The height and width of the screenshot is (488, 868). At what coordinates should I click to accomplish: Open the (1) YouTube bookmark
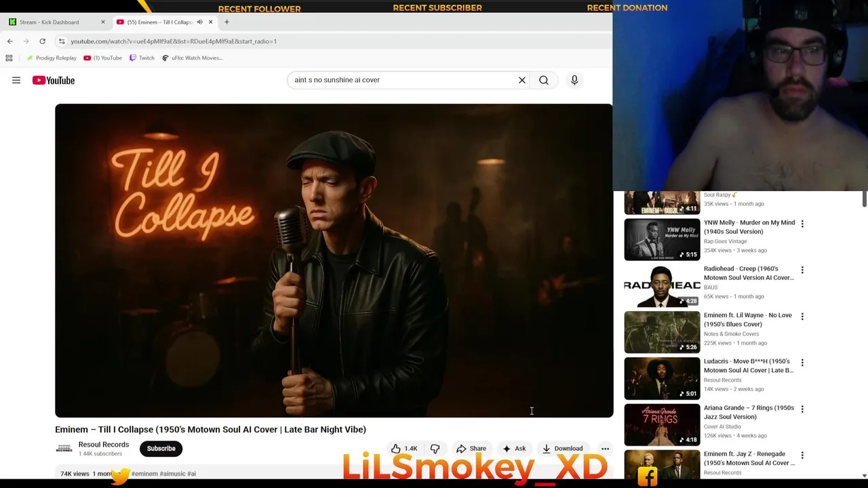pos(103,58)
